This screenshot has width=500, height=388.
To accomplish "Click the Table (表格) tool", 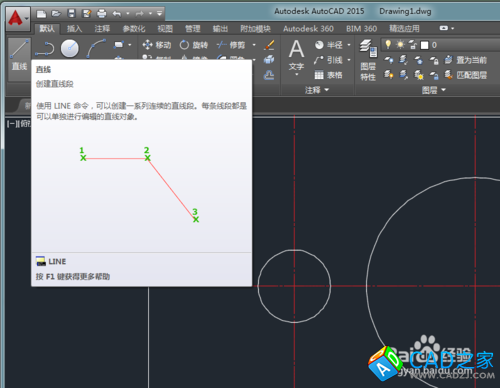I will (x=328, y=75).
